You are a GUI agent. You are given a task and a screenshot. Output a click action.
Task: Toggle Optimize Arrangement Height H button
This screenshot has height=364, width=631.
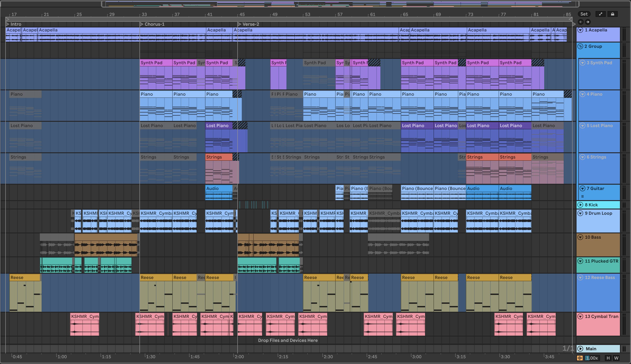pos(608,358)
